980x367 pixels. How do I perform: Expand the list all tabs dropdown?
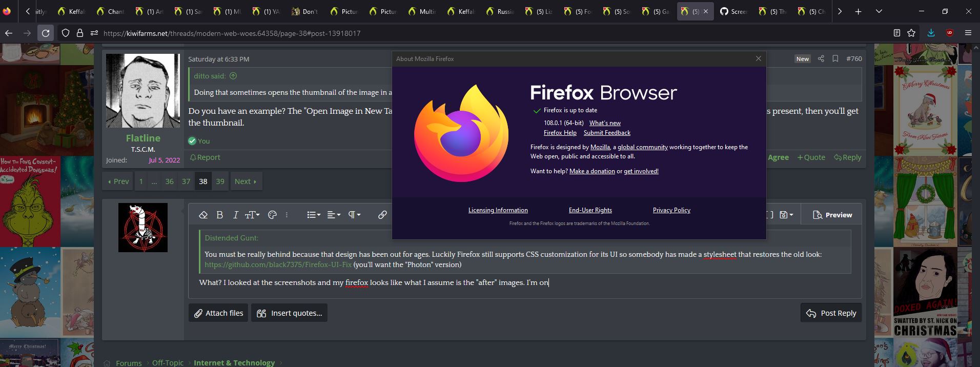point(879,11)
